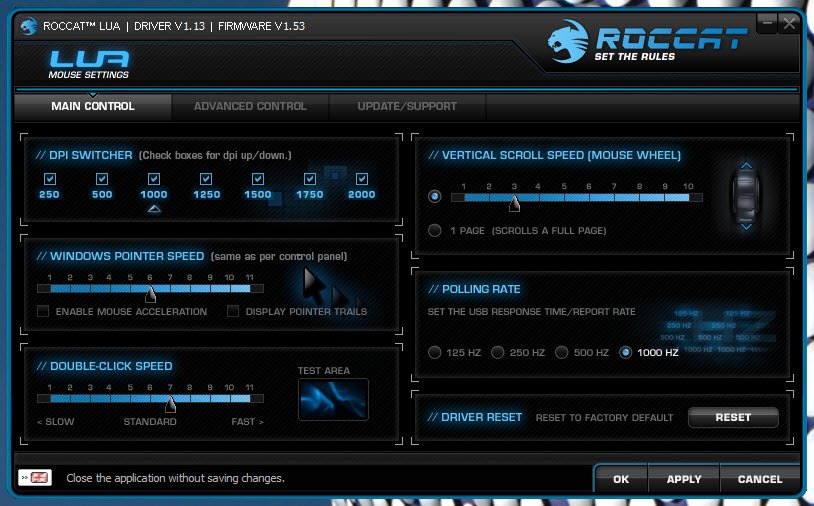Image resolution: width=814 pixels, height=506 pixels.
Task: Minimize the ROCCAT LUA window
Action: point(767,23)
